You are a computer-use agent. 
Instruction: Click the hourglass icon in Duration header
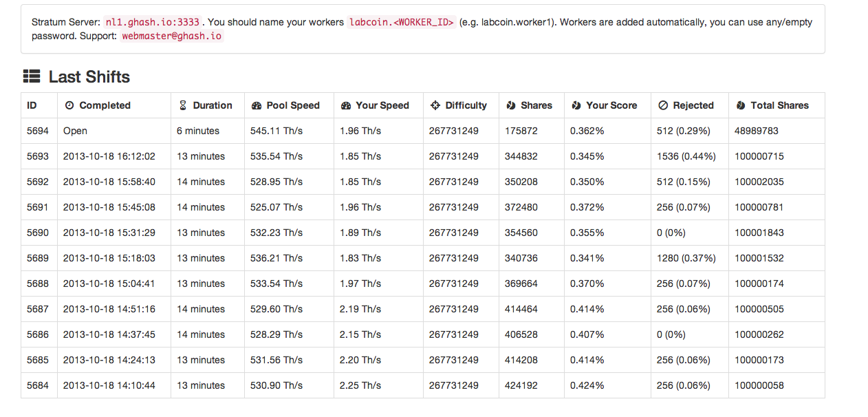coord(183,105)
